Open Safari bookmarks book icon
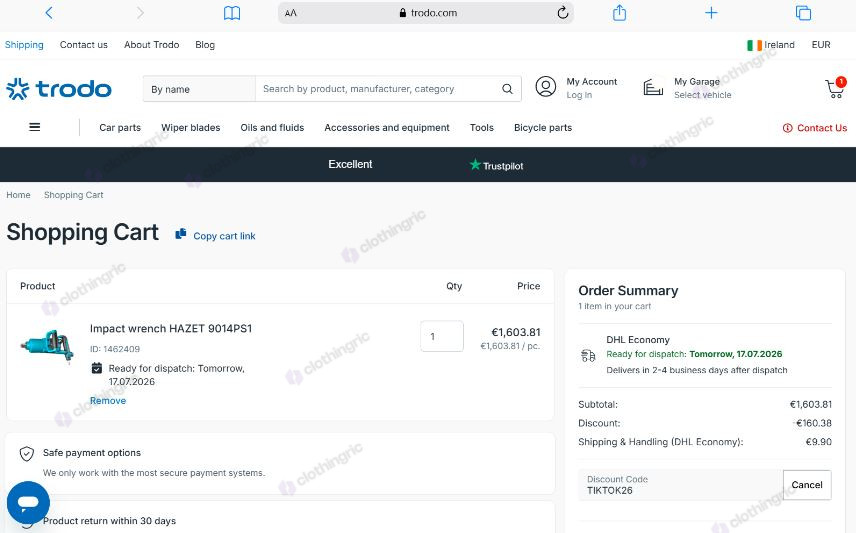The height and width of the screenshot is (533, 856). (232, 13)
